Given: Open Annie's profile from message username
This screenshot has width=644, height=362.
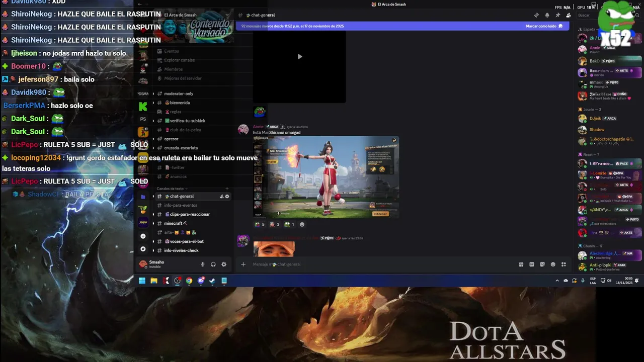Looking at the screenshot, I should (258, 127).
